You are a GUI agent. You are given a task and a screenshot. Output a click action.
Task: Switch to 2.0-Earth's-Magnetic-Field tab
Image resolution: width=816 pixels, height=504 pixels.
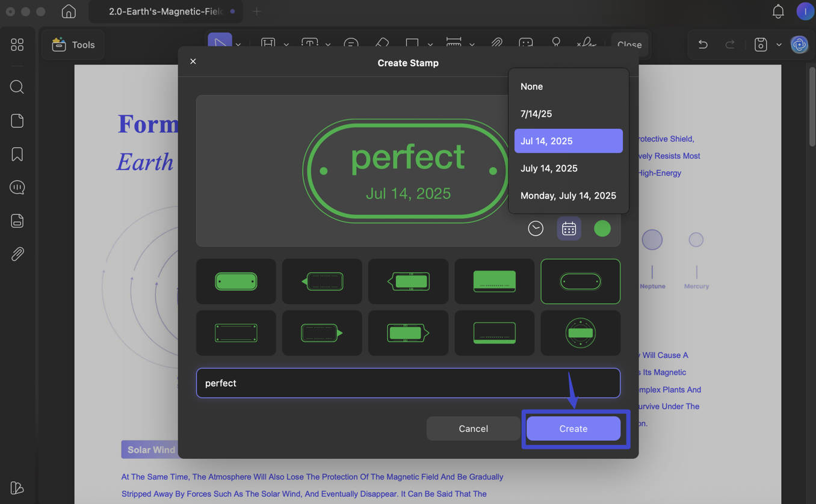(165, 11)
